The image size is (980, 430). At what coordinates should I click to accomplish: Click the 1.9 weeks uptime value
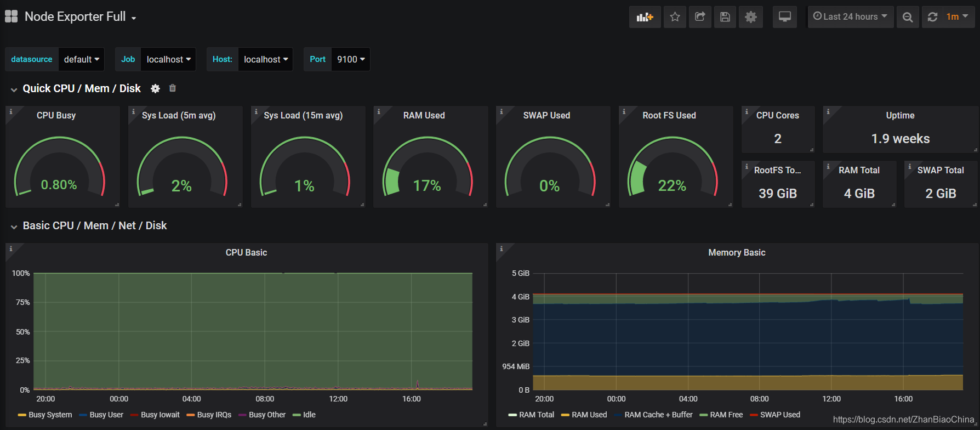point(901,139)
